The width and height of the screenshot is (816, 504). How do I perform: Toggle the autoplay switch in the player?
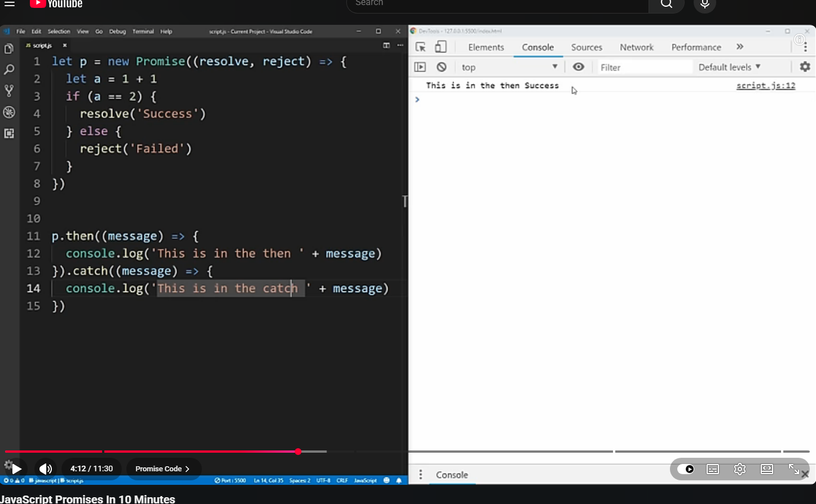click(686, 469)
